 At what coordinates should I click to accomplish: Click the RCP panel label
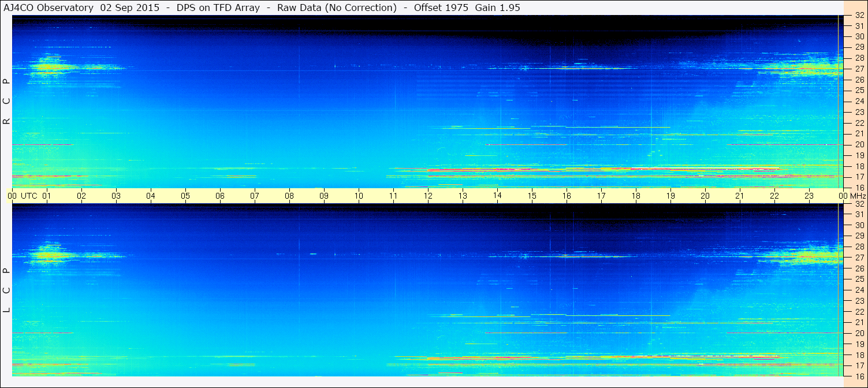coord(7,102)
